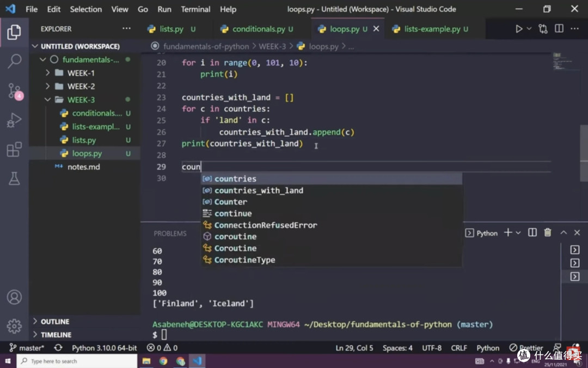588x368 pixels.
Task: Click master branch in status bar
Action: pos(27,348)
